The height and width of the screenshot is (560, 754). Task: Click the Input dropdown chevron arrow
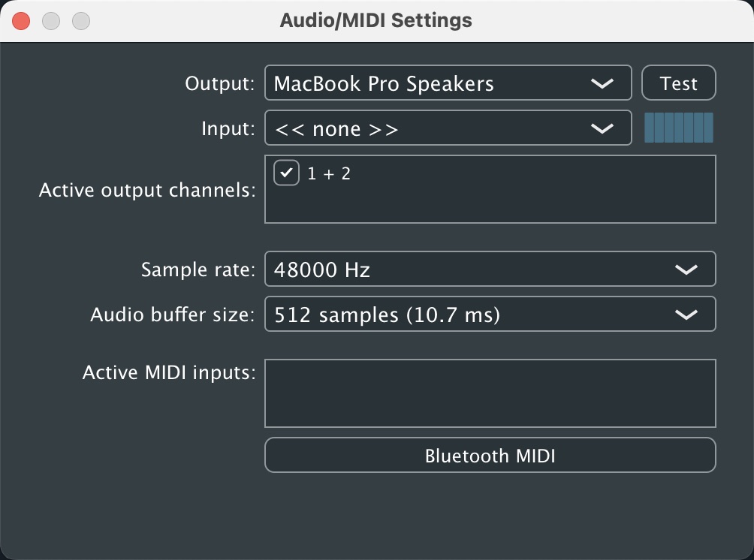[x=602, y=129]
